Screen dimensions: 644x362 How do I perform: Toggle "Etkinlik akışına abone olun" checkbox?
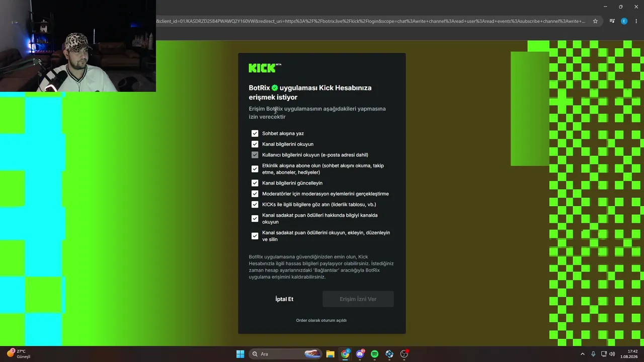pyautogui.click(x=255, y=169)
